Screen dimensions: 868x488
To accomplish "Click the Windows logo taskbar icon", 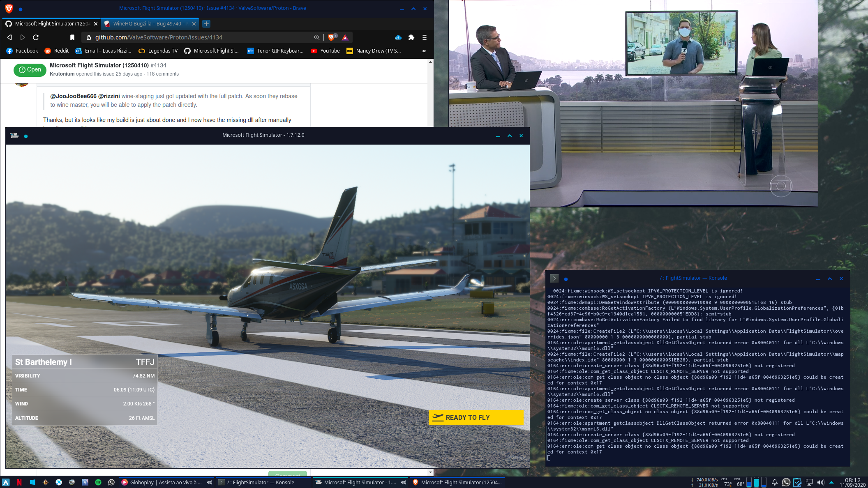I will pos(32,482).
